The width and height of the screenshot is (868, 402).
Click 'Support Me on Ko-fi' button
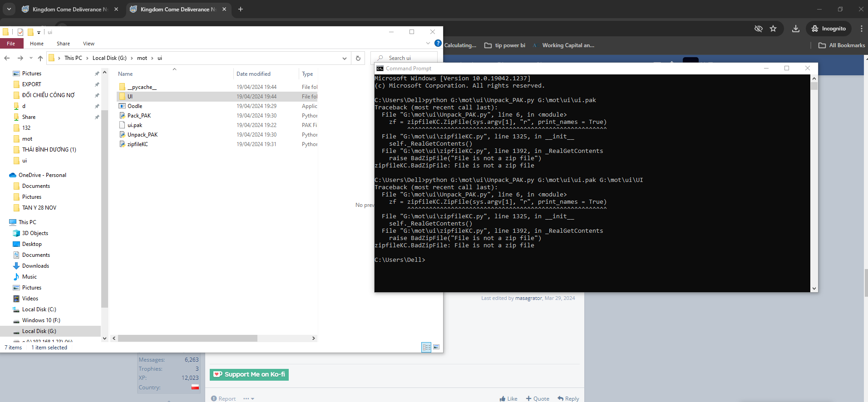click(249, 374)
